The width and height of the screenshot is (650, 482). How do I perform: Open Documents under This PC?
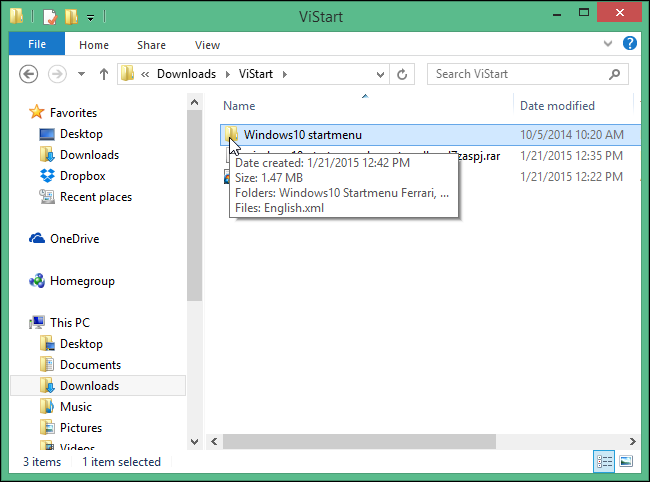[90, 365]
